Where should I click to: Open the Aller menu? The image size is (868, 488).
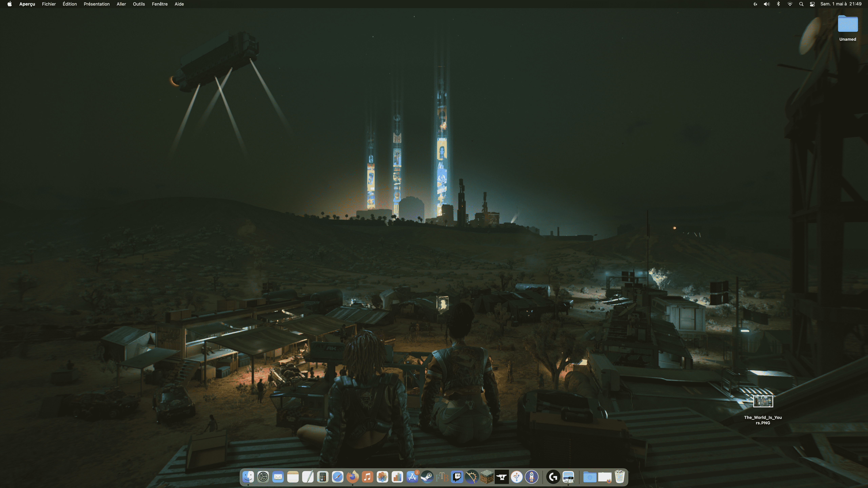point(121,4)
